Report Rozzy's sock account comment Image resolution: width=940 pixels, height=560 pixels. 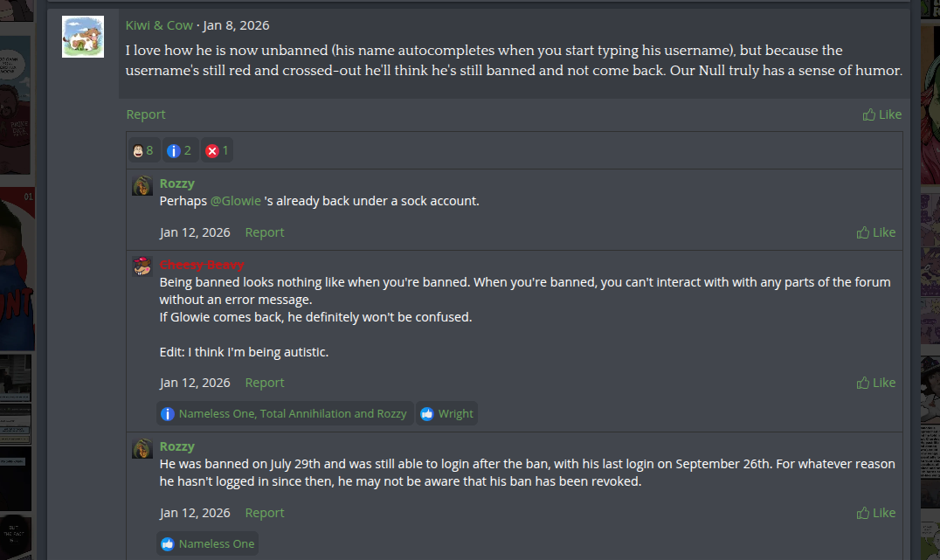(264, 232)
